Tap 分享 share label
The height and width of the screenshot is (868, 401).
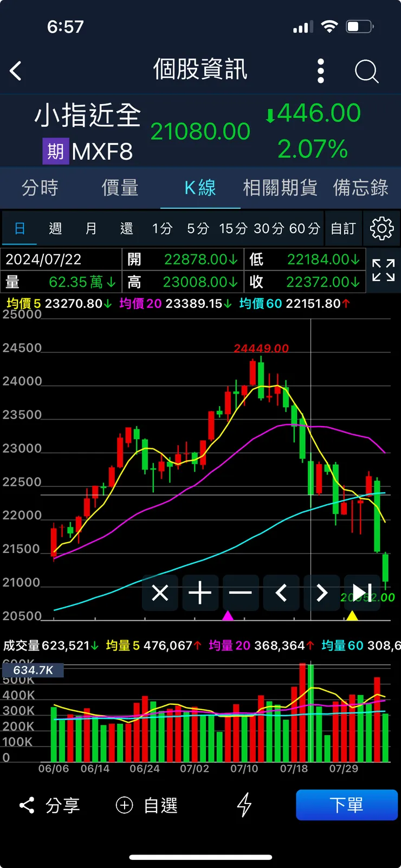[63, 805]
